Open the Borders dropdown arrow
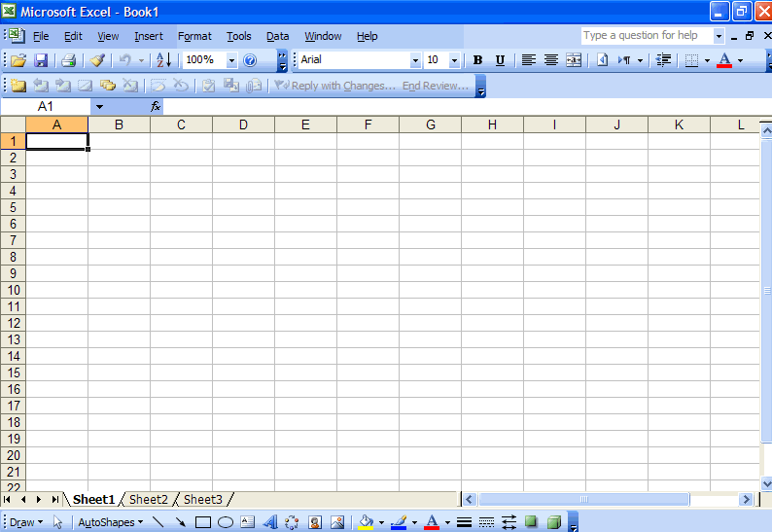 [x=707, y=60]
